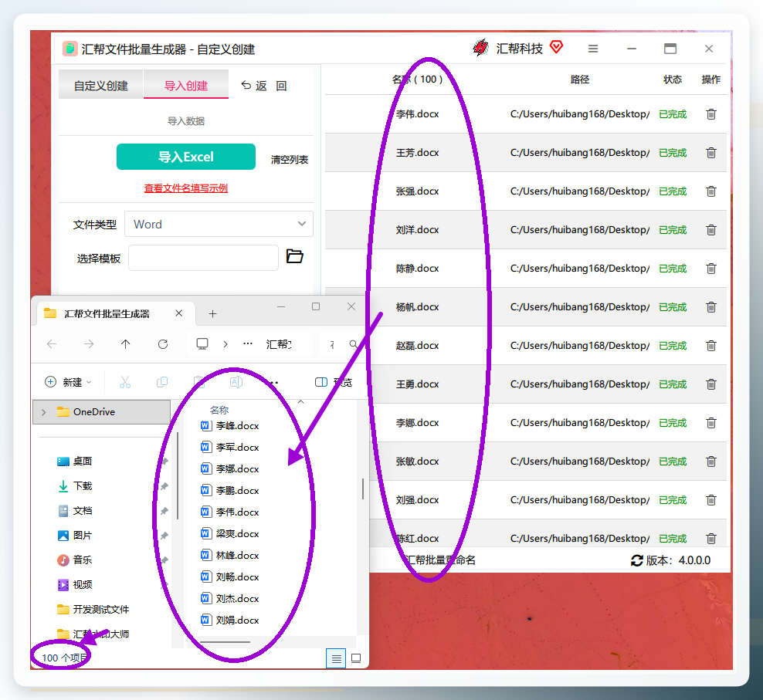This screenshot has width=763, height=700.
Task: Click the Cut icon in Explorer toolbar
Action: pyautogui.click(x=125, y=382)
